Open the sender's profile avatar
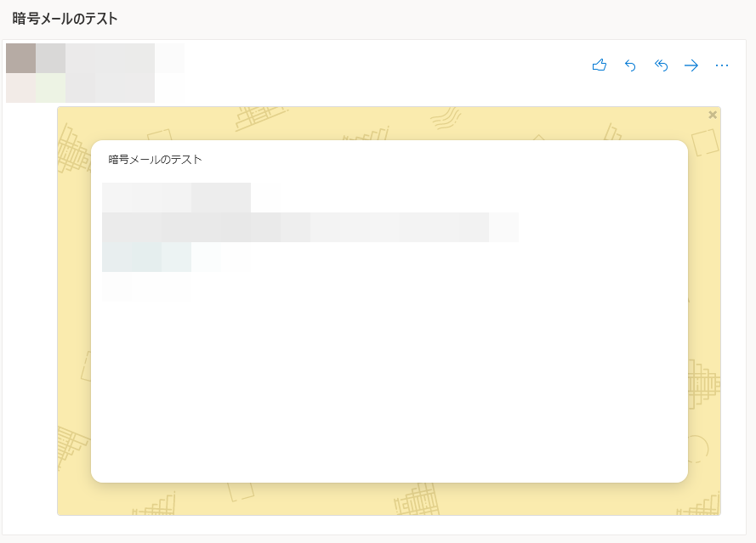 tap(35, 73)
